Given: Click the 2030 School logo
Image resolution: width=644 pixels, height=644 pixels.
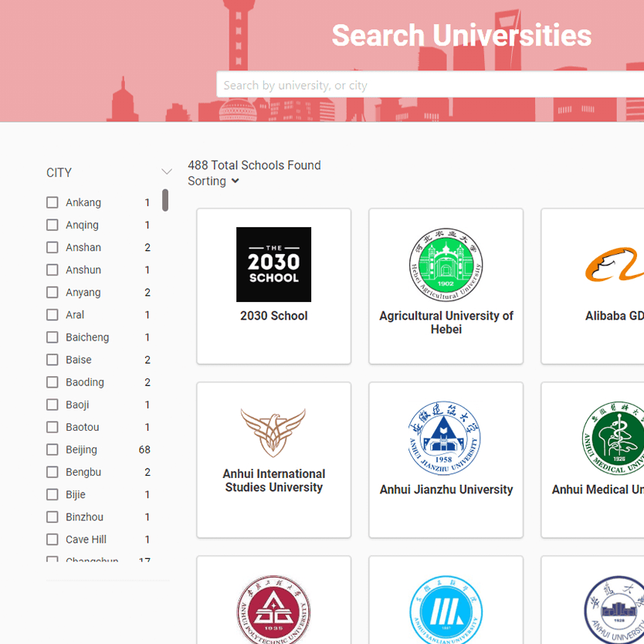Looking at the screenshot, I should click(x=273, y=264).
